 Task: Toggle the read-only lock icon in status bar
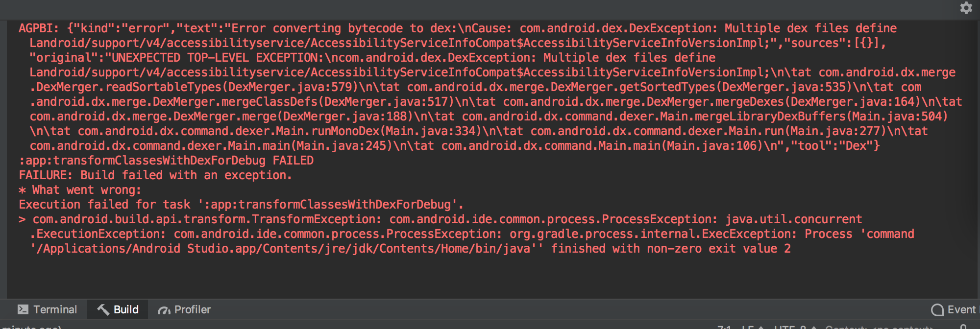pos(963,327)
